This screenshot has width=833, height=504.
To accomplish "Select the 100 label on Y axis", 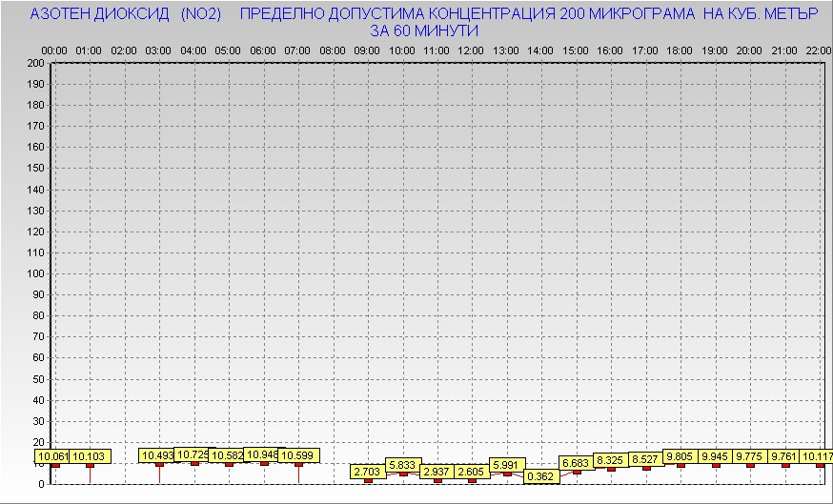I will (x=35, y=273).
